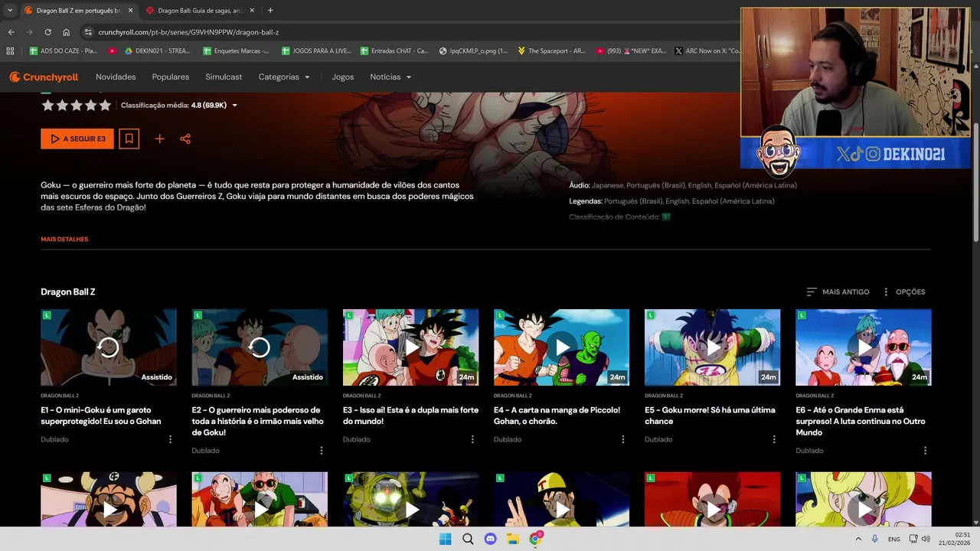The image size is (980, 551).
Task: Click the plus add-to-list icon
Action: 159,139
